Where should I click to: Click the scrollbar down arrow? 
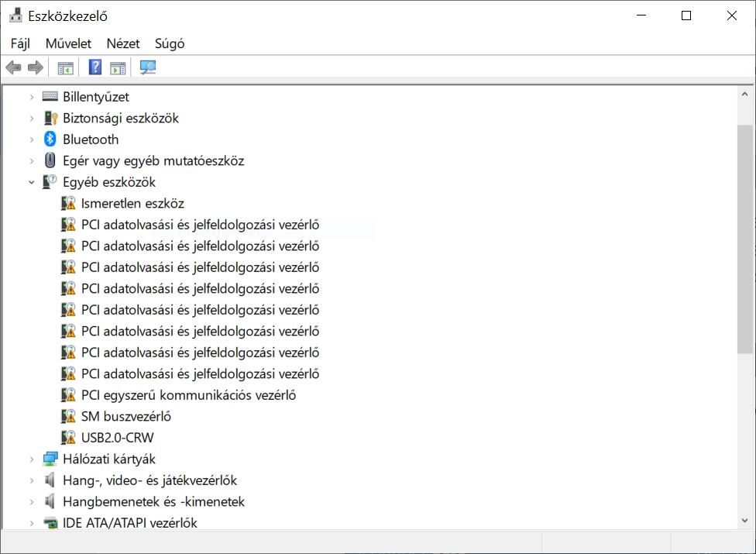[745, 521]
